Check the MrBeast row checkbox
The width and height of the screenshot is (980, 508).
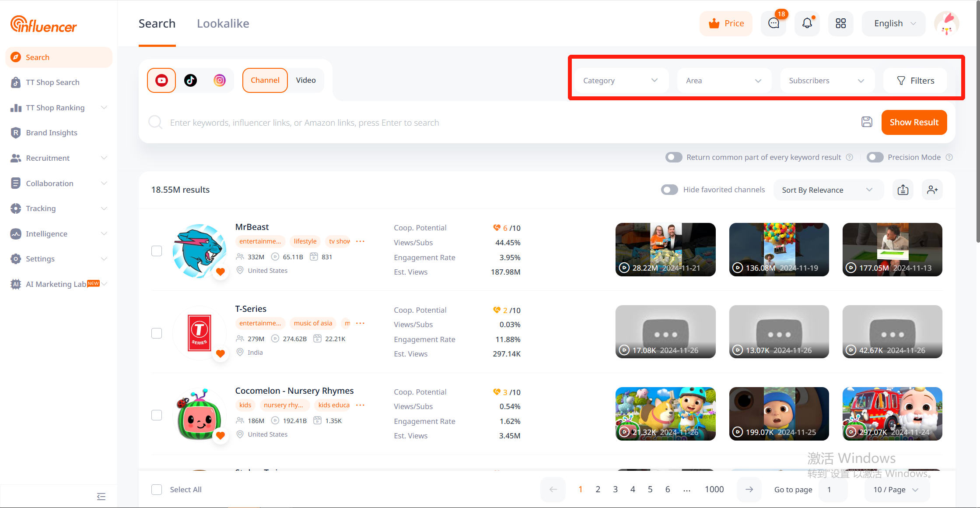[157, 251]
